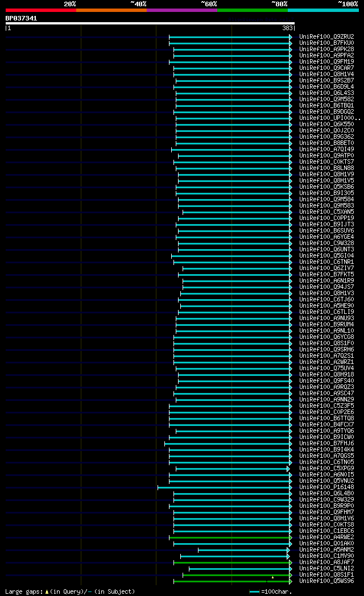Image resolution: width=364 pixels, height=596 pixels.
Task: Select the UniRef100_A9PFA2 label
Action: coord(326,56)
